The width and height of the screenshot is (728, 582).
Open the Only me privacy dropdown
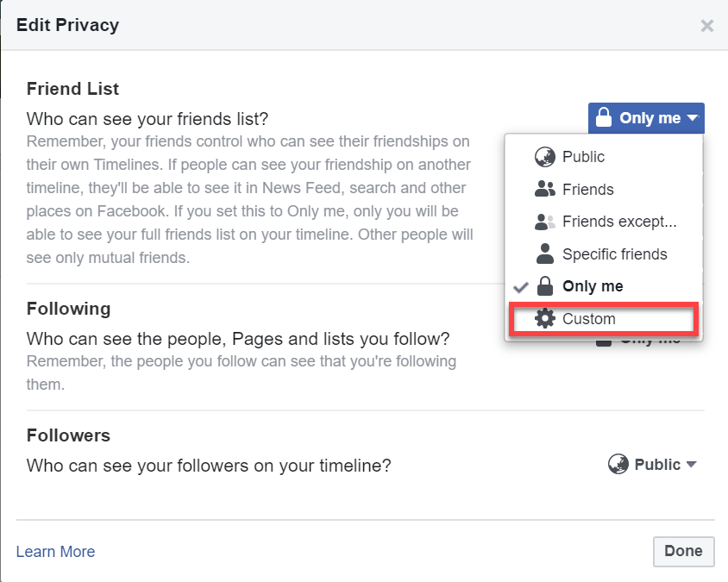[x=645, y=117]
